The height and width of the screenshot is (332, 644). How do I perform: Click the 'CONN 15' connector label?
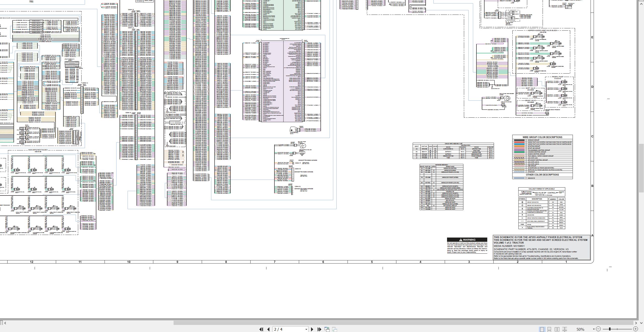click(131, 10)
